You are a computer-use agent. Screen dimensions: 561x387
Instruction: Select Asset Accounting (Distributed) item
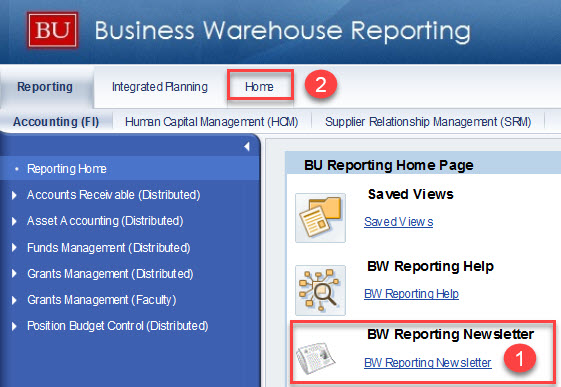coord(105,221)
